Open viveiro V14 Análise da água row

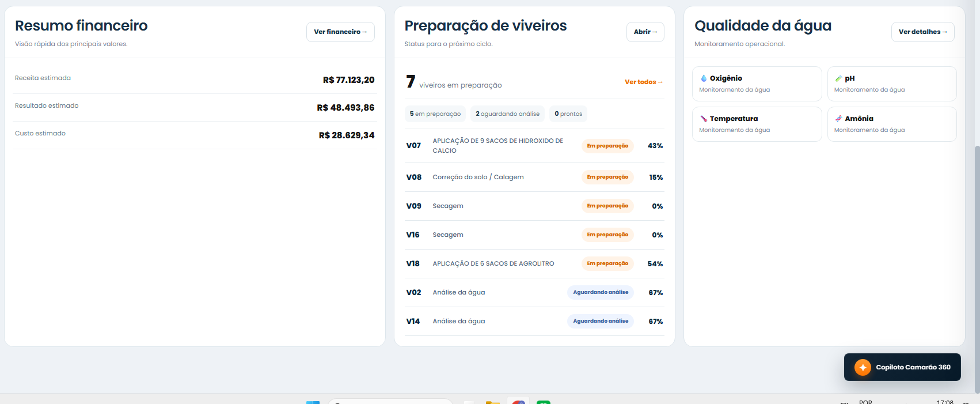point(534,322)
